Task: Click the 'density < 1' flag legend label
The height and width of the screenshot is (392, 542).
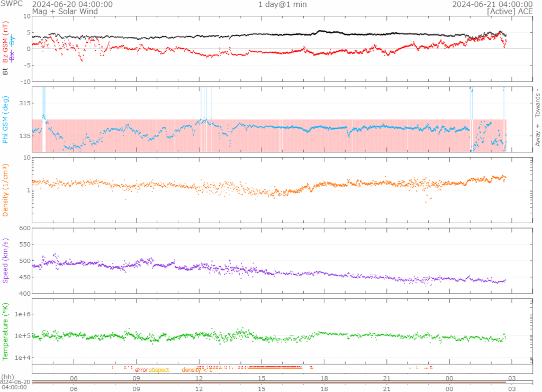Action: [197, 370]
